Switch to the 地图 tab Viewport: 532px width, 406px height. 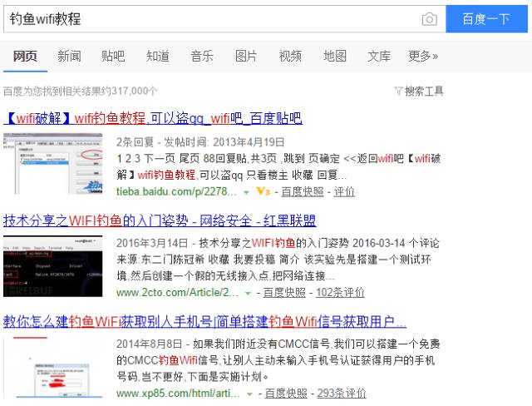(335, 56)
